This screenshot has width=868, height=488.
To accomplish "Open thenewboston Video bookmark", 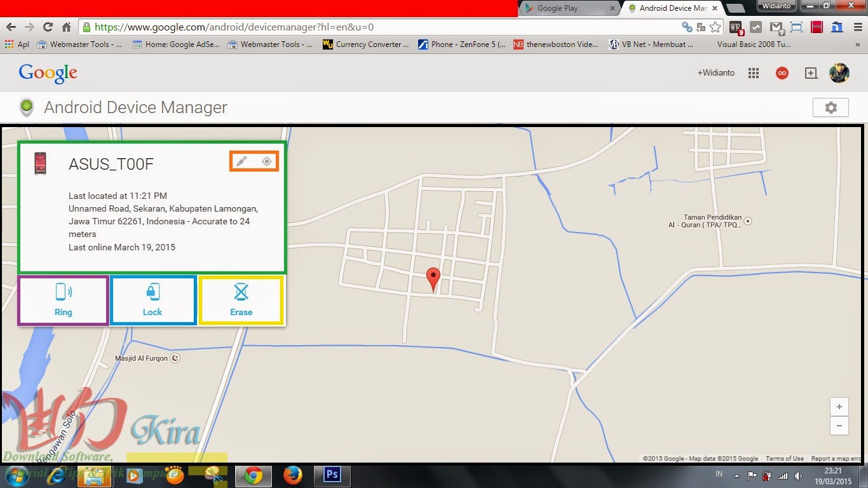I will tap(556, 44).
